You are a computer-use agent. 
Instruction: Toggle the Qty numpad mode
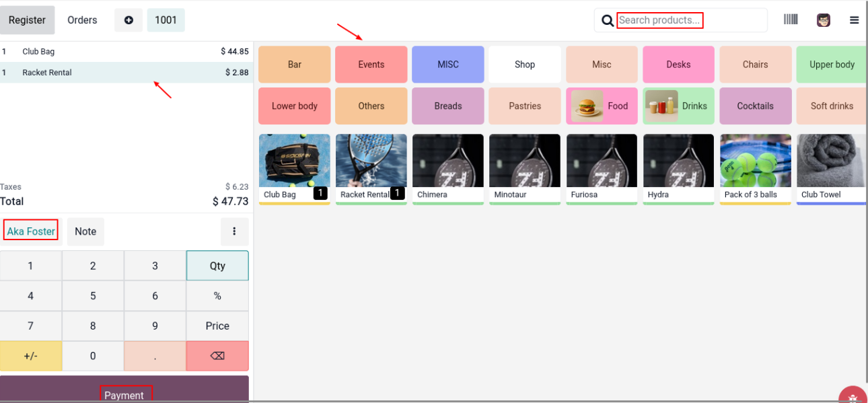pos(217,266)
